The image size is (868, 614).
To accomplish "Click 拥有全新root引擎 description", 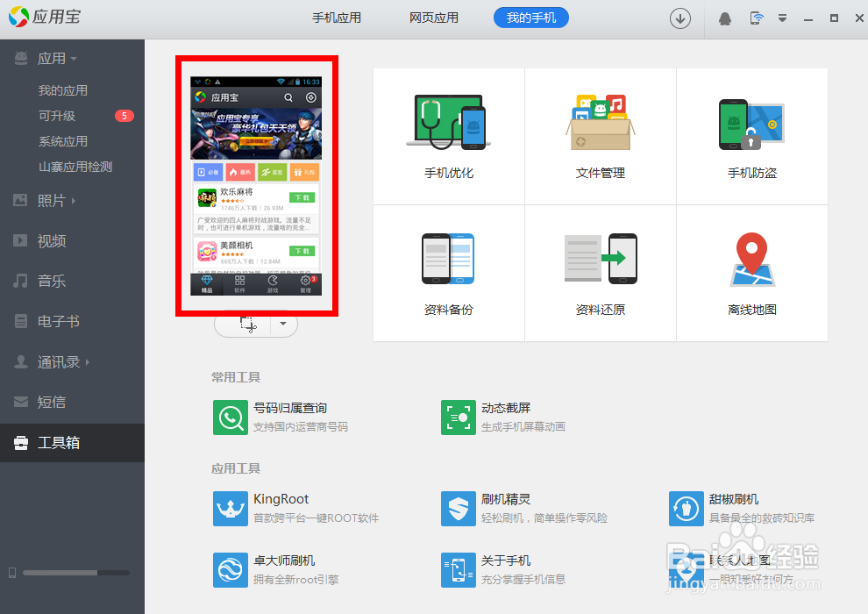I will point(295,580).
